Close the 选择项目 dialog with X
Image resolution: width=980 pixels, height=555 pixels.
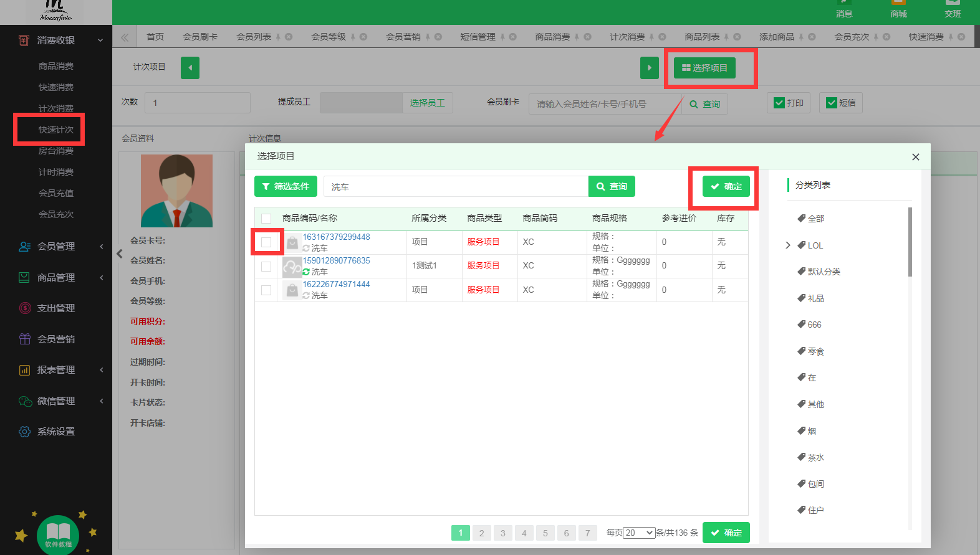915,157
